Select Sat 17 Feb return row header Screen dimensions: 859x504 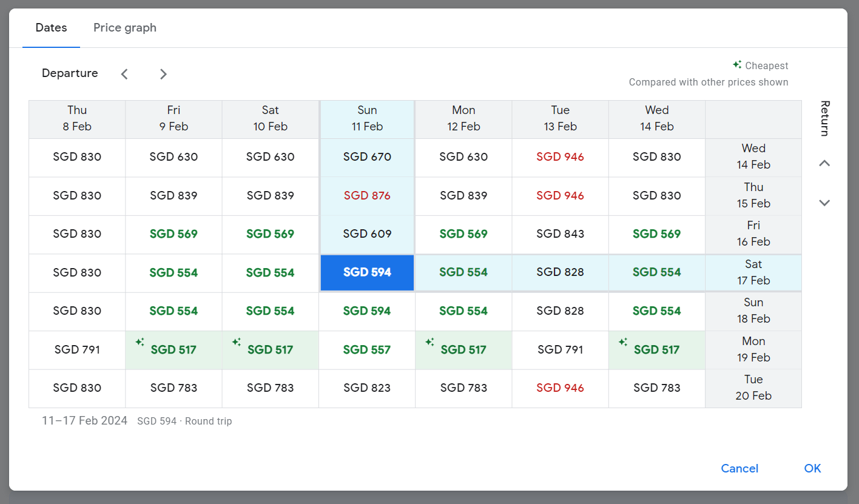[x=753, y=272]
